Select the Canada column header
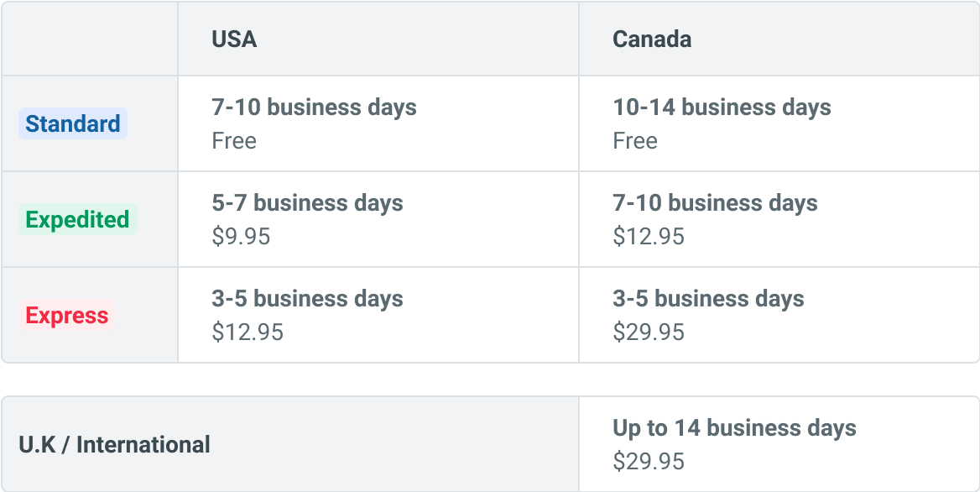 (x=652, y=39)
